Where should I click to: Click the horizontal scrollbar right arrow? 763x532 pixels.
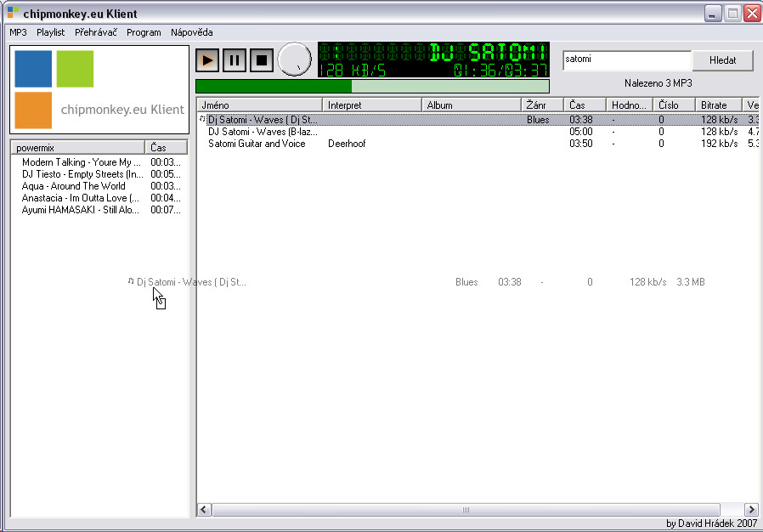click(751, 510)
